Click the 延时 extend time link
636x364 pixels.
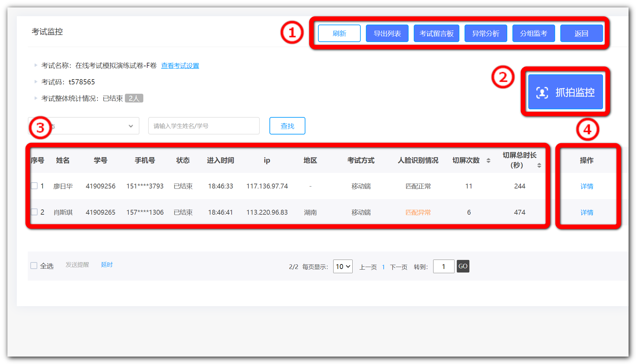(x=106, y=265)
